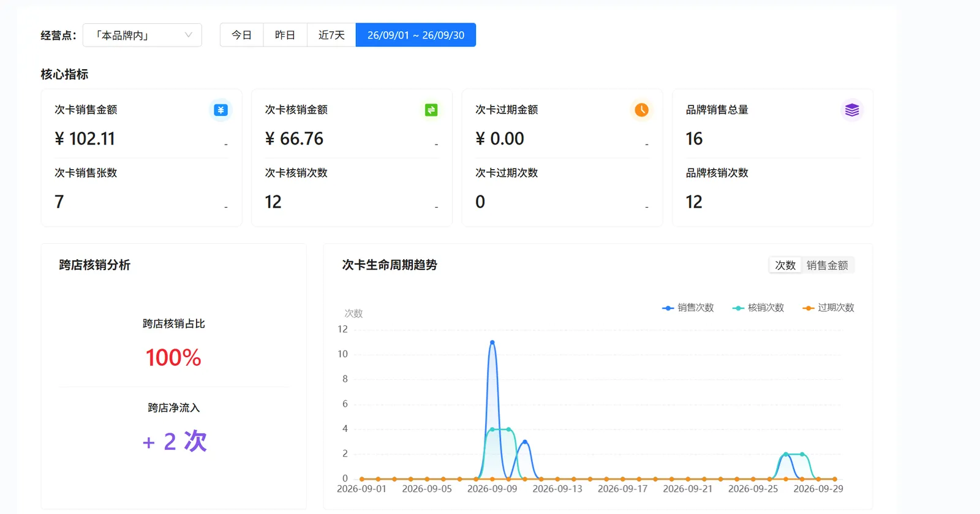Click the 跨店核销分析 panel title

coord(94,265)
